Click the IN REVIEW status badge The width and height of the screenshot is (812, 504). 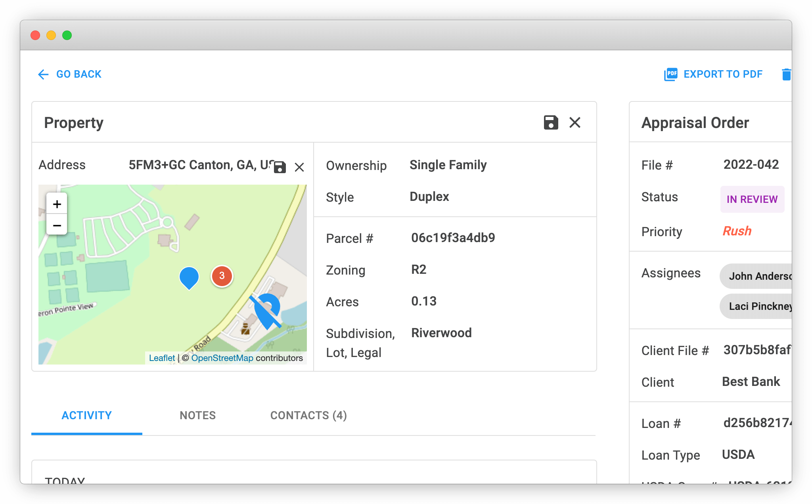(752, 199)
